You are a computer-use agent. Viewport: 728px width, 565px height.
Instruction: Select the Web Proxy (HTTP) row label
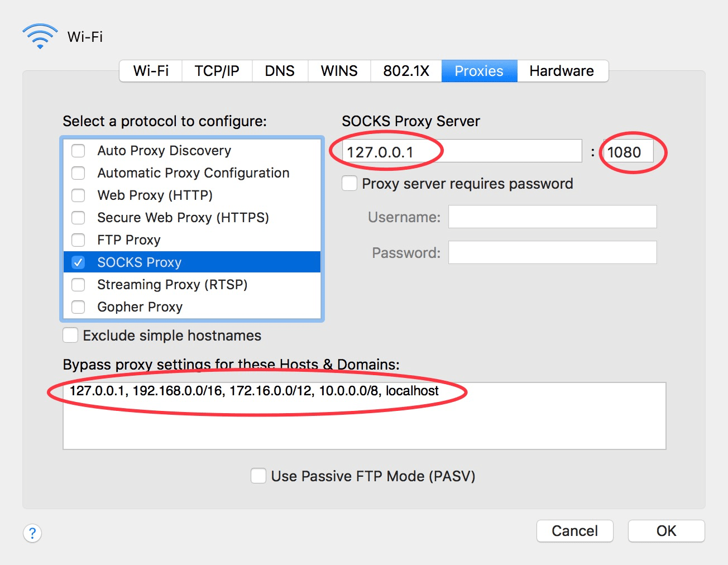155,195
